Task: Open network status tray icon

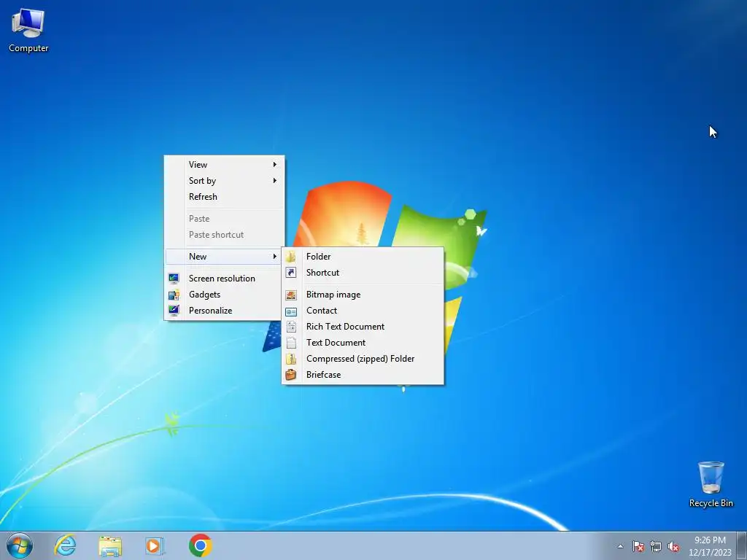Action: coord(656,546)
